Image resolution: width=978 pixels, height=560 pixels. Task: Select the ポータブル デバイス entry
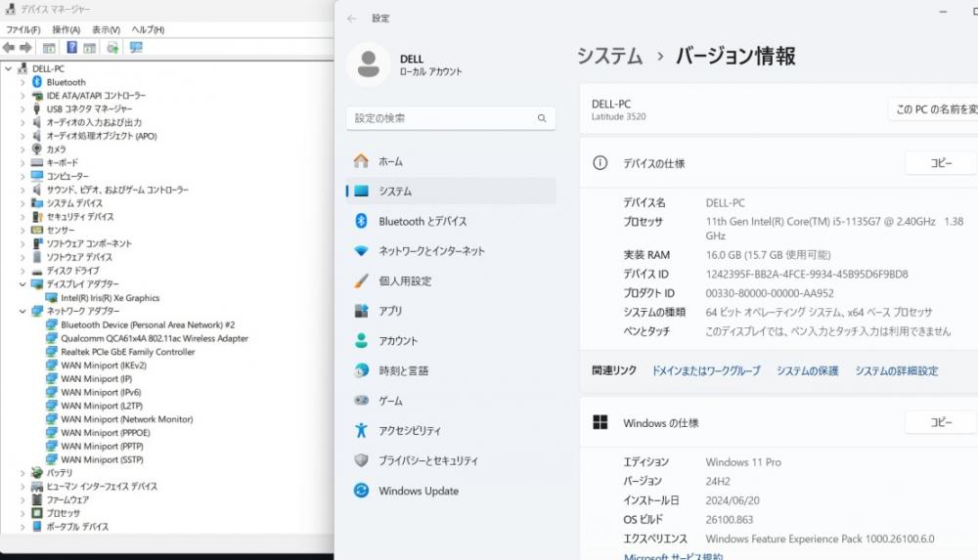(x=77, y=527)
